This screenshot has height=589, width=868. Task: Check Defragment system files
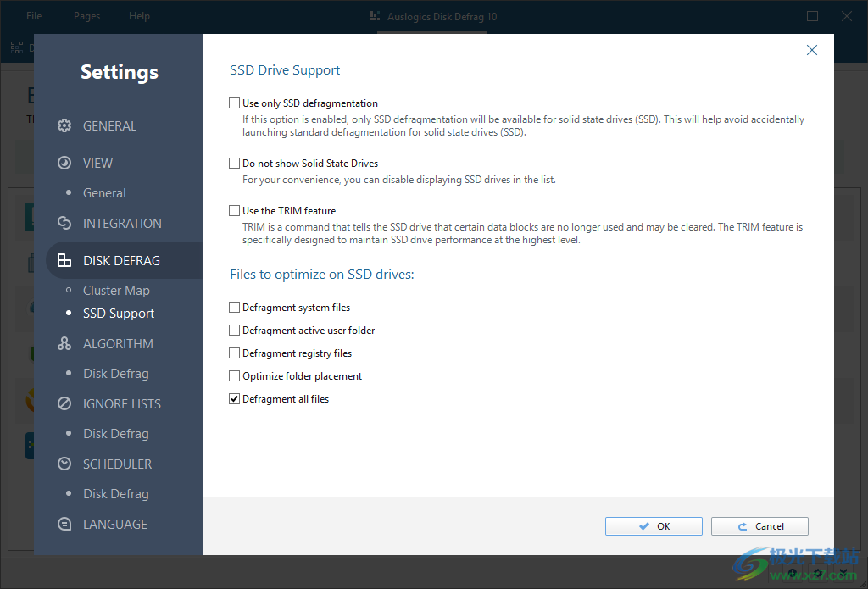coord(234,308)
